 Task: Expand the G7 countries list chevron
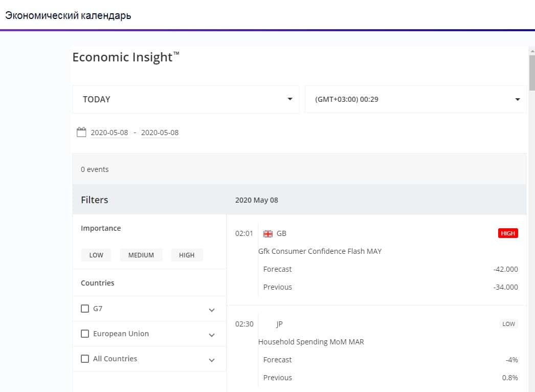212,310
